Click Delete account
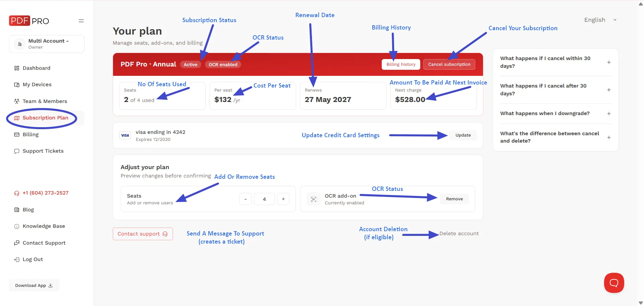644x306 pixels. coord(459,234)
